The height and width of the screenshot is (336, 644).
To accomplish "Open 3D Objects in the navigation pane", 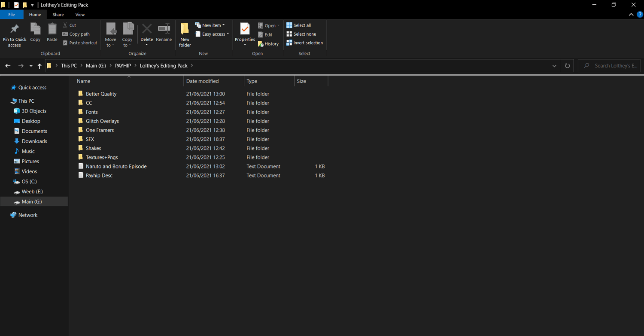I will [34, 111].
